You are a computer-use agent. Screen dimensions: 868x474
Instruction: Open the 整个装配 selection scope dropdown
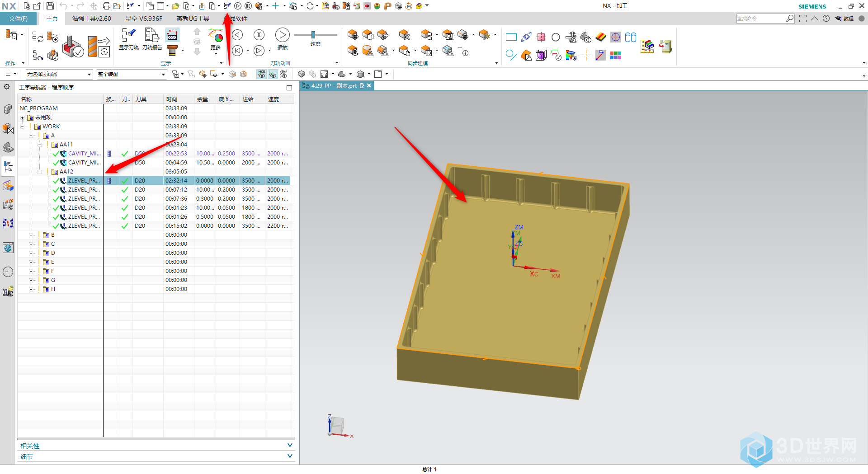[132, 74]
